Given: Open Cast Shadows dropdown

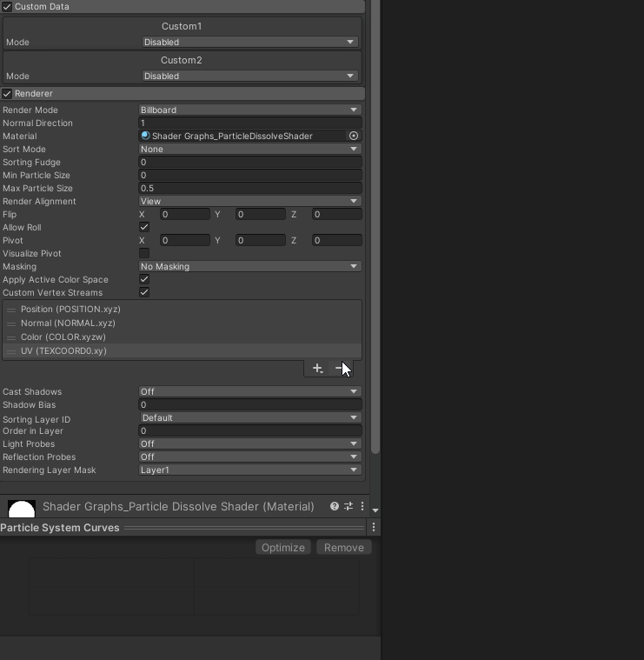Looking at the screenshot, I should point(249,391).
